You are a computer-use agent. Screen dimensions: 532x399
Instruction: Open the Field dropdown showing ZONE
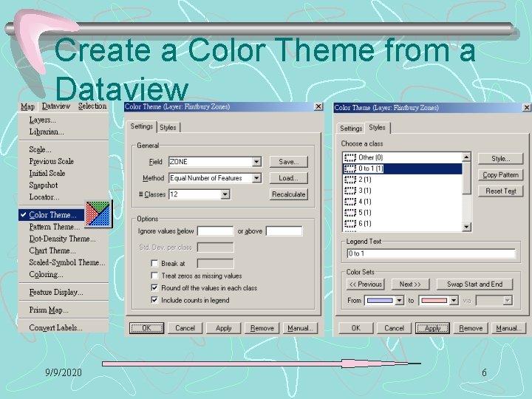pyautogui.click(x=257, y=162)
